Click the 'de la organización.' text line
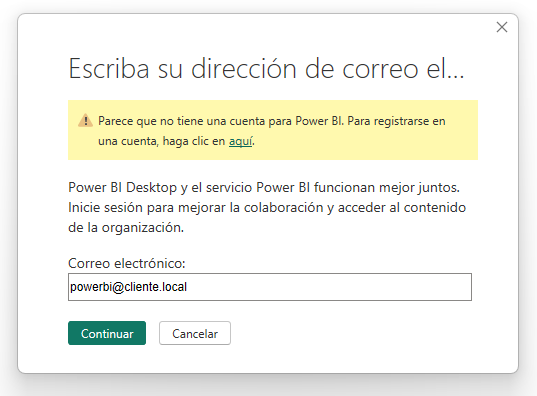This screenshot has width=537, height=396. pos(126,227)
